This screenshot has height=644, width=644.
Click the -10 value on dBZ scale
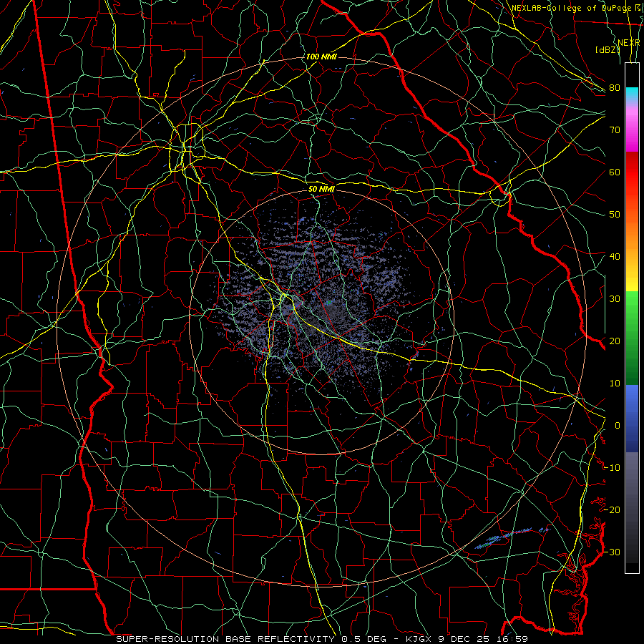[612, 468]
